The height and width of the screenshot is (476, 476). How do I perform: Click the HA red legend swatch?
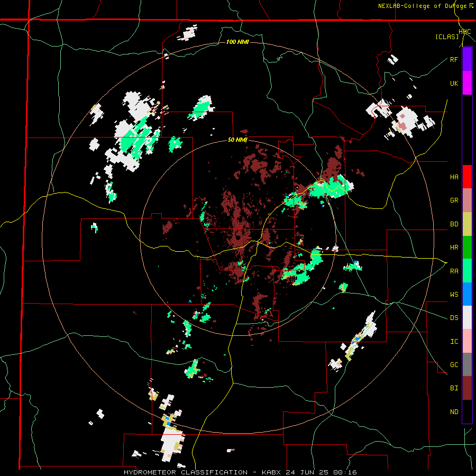tap(467, 177)
